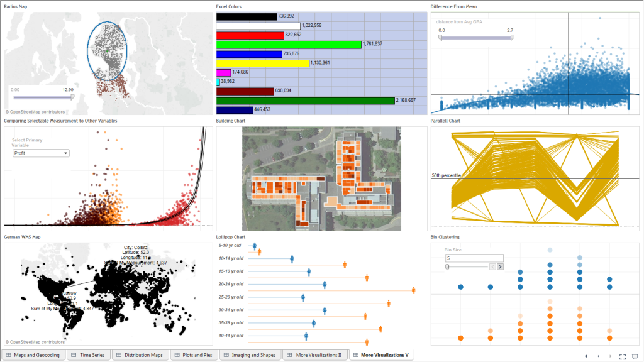Click the dashboard size icon in the status bar
Screen dimensions: 644x362
586,356
